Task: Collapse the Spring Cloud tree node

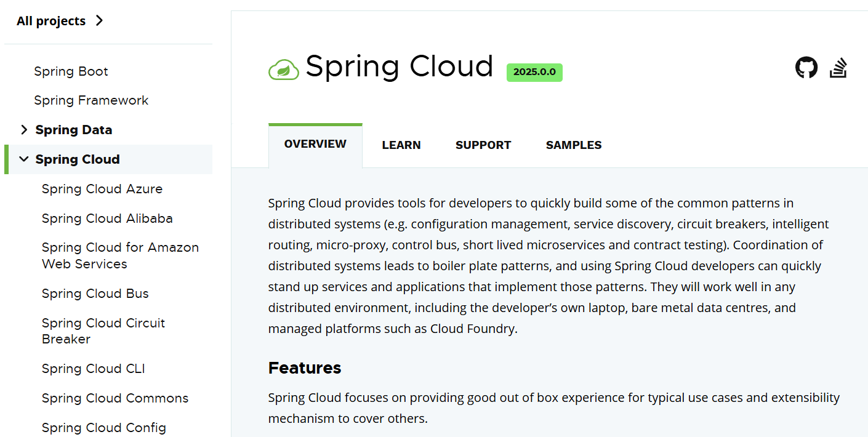Action: pyautogui.click(x=24, y=159)
